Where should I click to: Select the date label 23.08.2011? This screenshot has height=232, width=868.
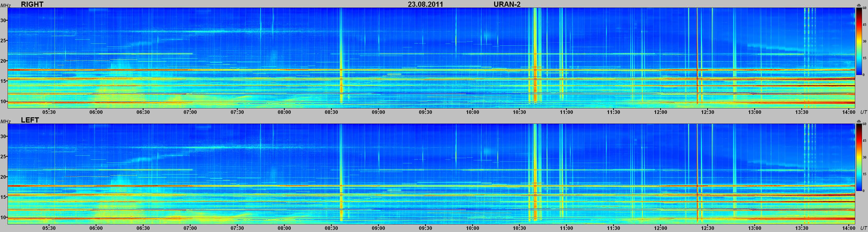(425, 4)
